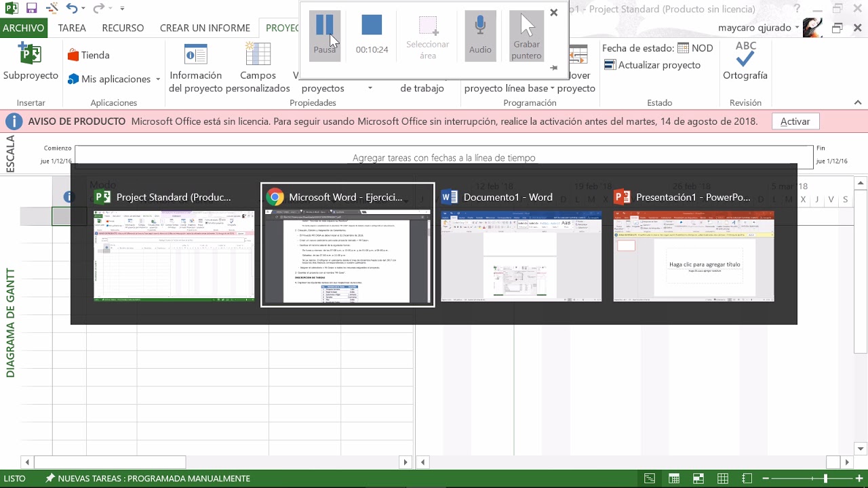Viewport: 868px width, 488px height.
Task: Pause the screen recording
Action: (324, 36)
